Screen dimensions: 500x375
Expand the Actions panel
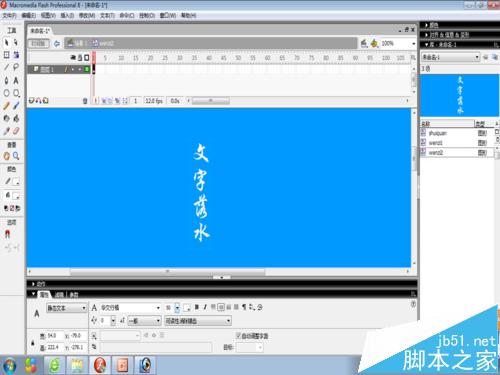(33, 284)
